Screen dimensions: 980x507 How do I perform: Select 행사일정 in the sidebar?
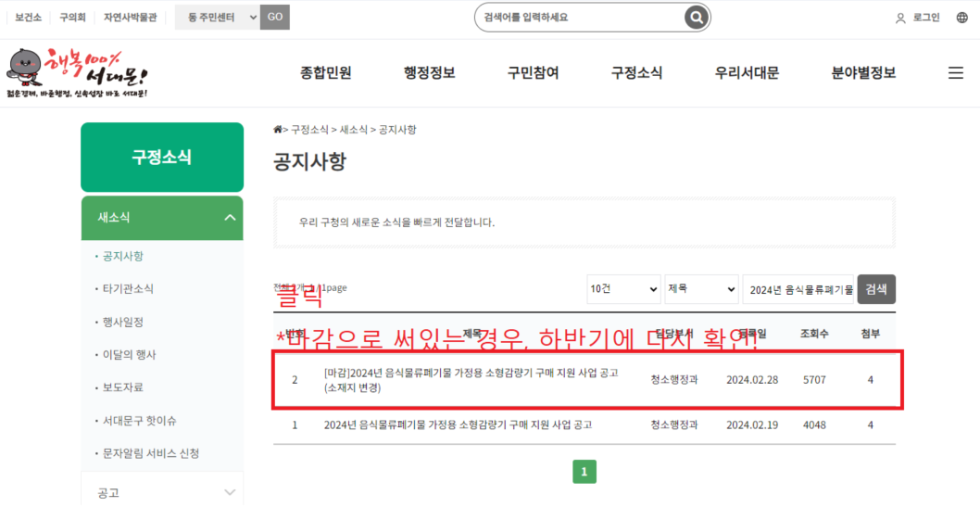point(123,322)
